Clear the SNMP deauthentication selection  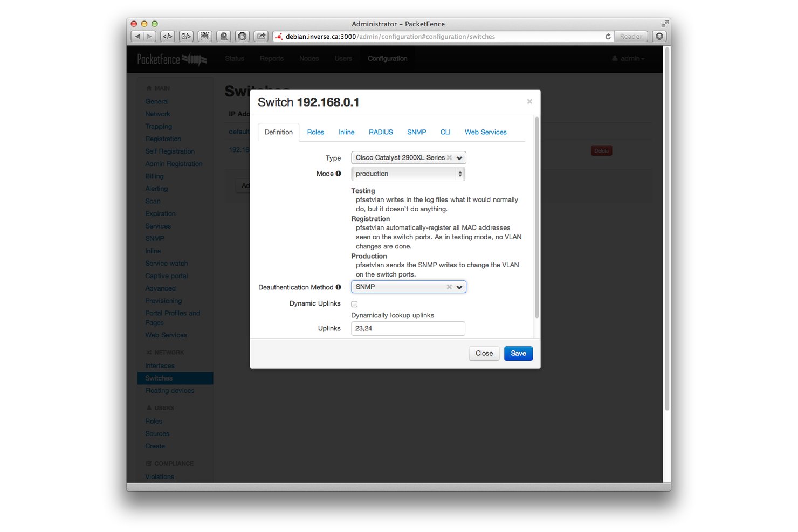449,287
